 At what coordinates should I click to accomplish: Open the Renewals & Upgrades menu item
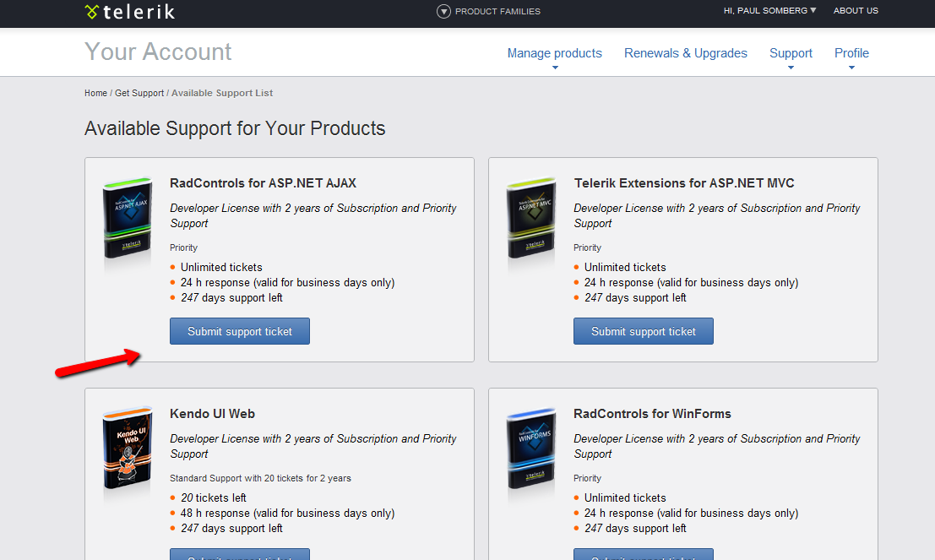tap(685, 53)
